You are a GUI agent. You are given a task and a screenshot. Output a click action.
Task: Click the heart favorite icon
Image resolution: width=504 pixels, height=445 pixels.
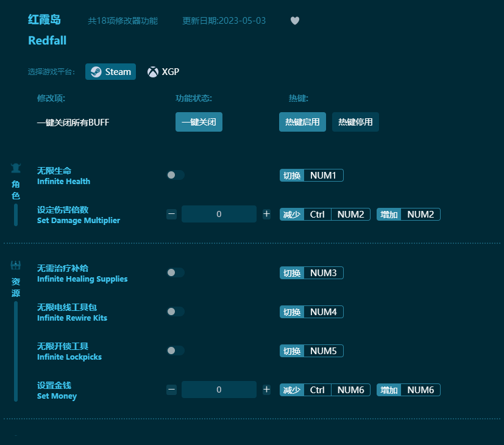294,21
